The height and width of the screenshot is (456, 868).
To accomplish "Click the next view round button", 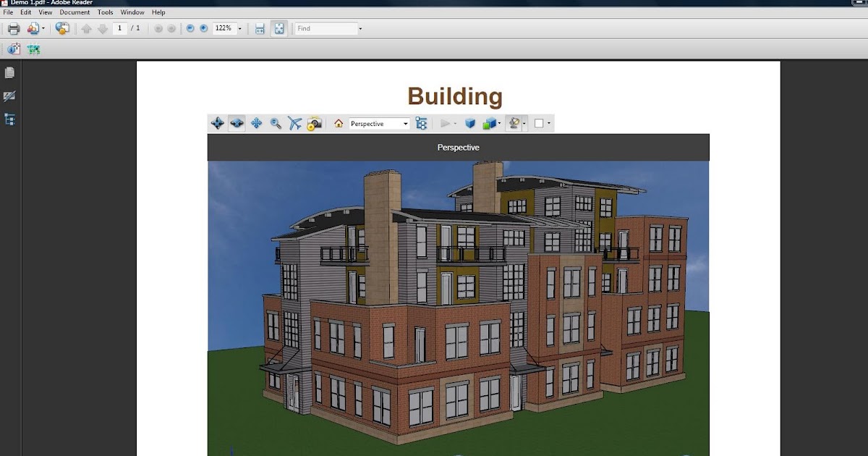I will [171, 29].
